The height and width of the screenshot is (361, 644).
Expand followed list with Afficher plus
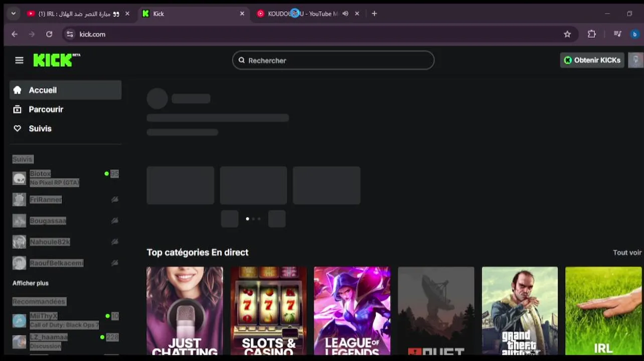coord(31,283)
